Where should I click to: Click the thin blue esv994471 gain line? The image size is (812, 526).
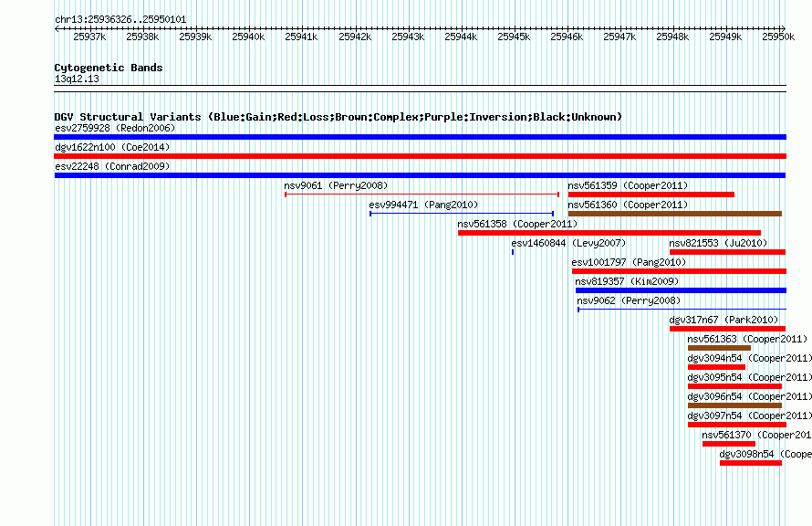[462, 214]
